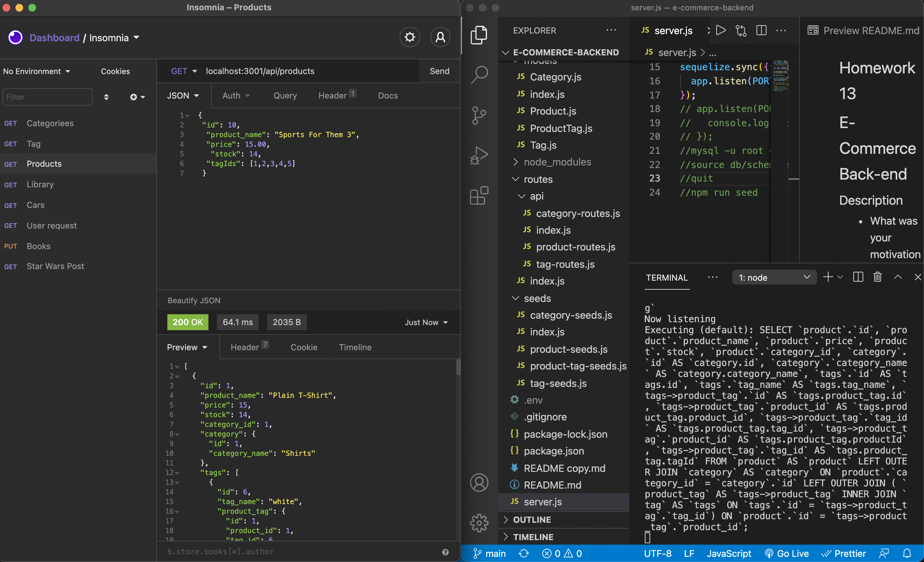This screenshot has width=924, height=562.
Task: Open the Run and Debug view
Action: point(479,155)
